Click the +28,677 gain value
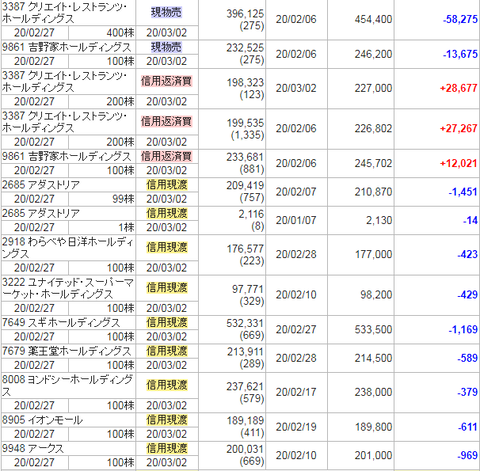The height and width of the screenshot is (471, 480). (x=458, y=88)
